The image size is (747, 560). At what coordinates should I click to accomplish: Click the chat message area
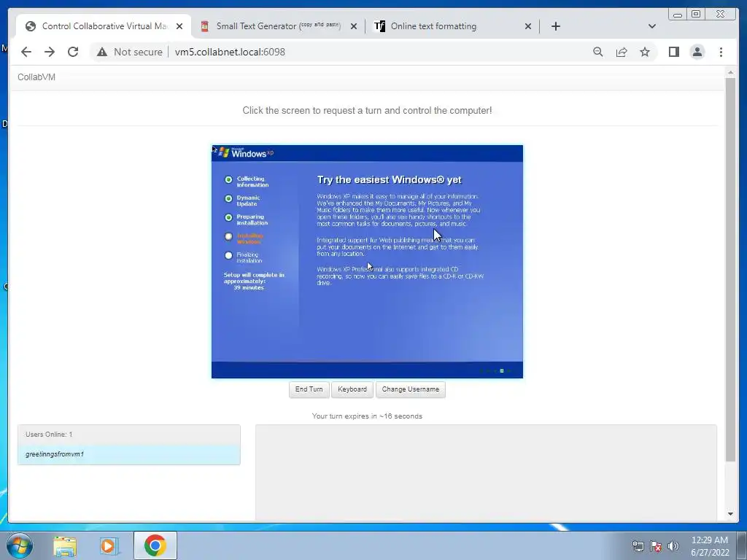point(486,472)
